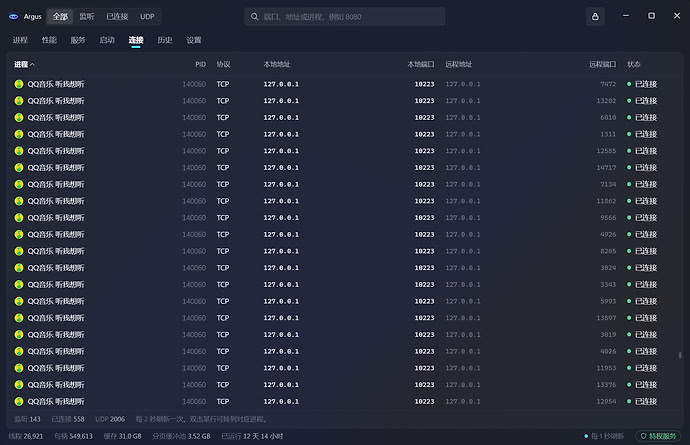Focus the port or process search field

click(x=345, y=17)
